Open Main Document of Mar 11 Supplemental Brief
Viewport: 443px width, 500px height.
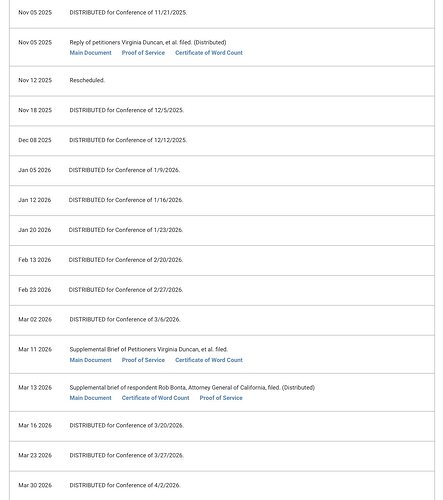[x=90, y=360]
